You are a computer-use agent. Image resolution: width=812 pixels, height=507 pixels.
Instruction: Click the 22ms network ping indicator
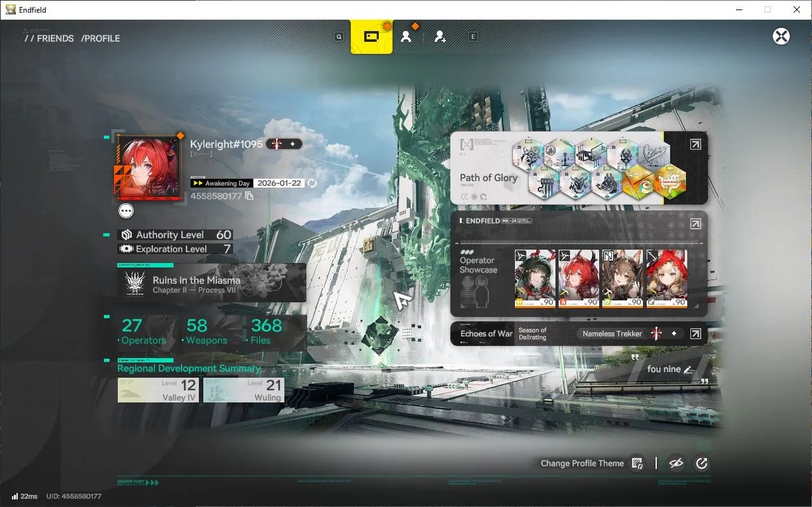(x=25, y=496)
